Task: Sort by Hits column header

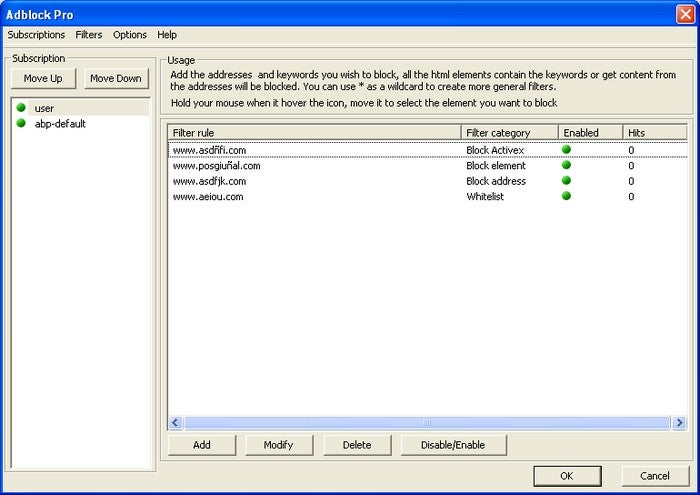Action: click(x=655, y=133)
